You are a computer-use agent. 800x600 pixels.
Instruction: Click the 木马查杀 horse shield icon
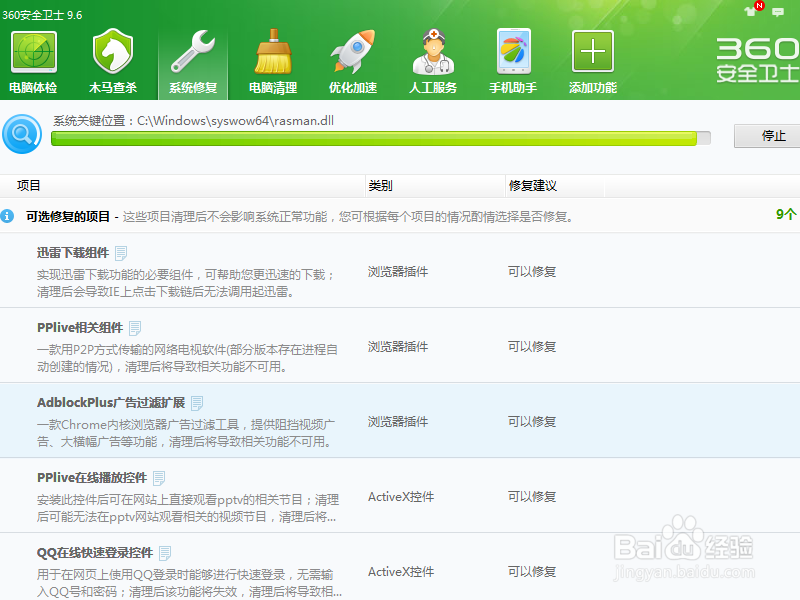[x=113, y=47]
